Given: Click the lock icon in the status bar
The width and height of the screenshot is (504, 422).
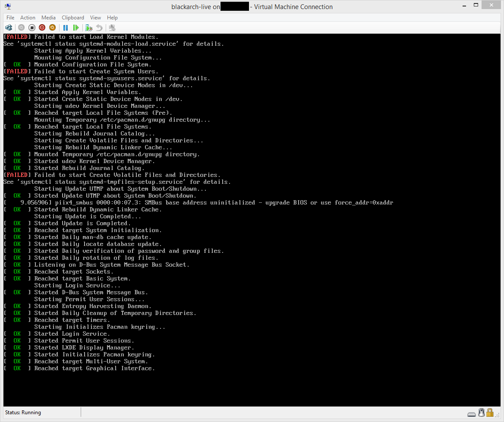Looking at the screenshot, I should tap(490, 413).
